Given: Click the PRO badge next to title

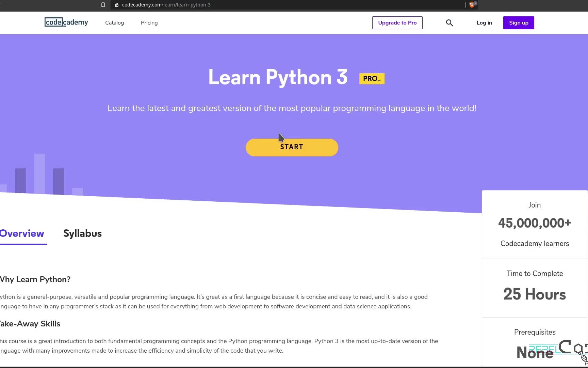Looking at the screenshot, I should pyautogui.click(x=372, y=79).
